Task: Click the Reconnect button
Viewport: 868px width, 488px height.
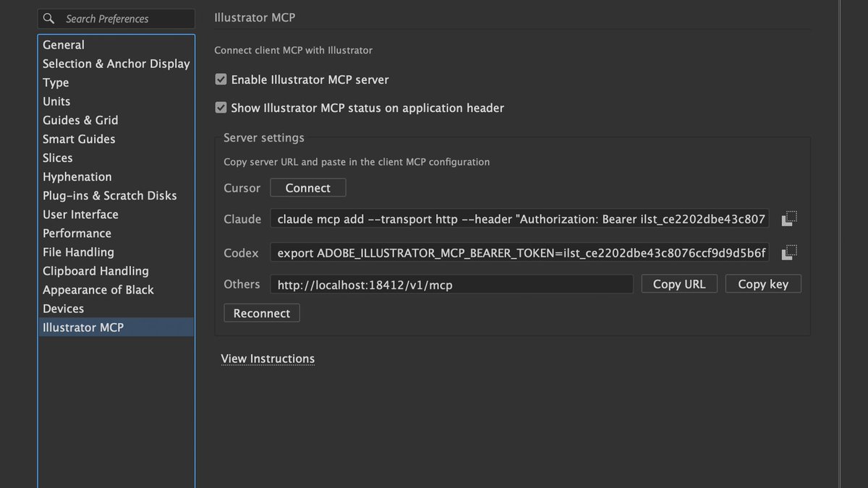Action: (x=262, y=313)
